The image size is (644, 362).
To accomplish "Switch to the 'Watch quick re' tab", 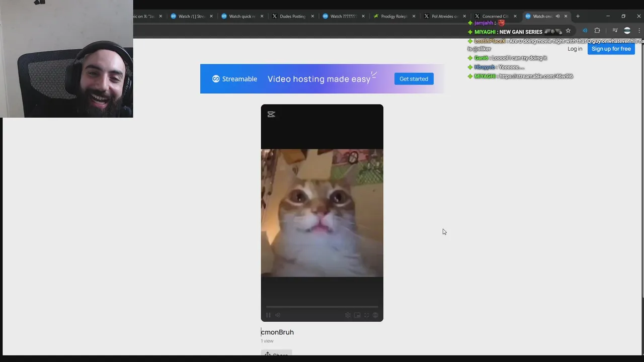I will [242, 16].
